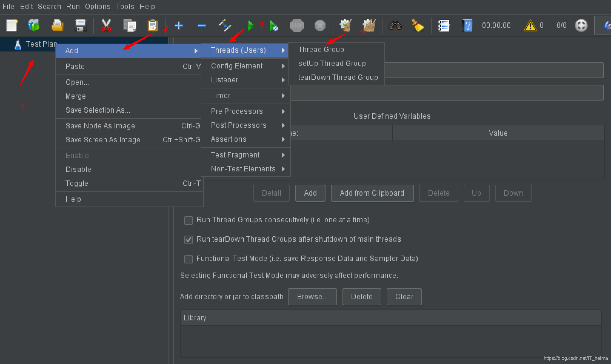Click the question mark Help icon
The height and width of the screenshot is (364, 611).
point(467,25)
